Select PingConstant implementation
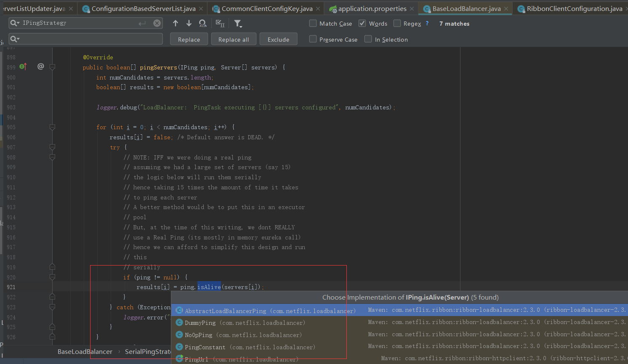The height and width of the screenshot is (364, 628). [399, 347]
